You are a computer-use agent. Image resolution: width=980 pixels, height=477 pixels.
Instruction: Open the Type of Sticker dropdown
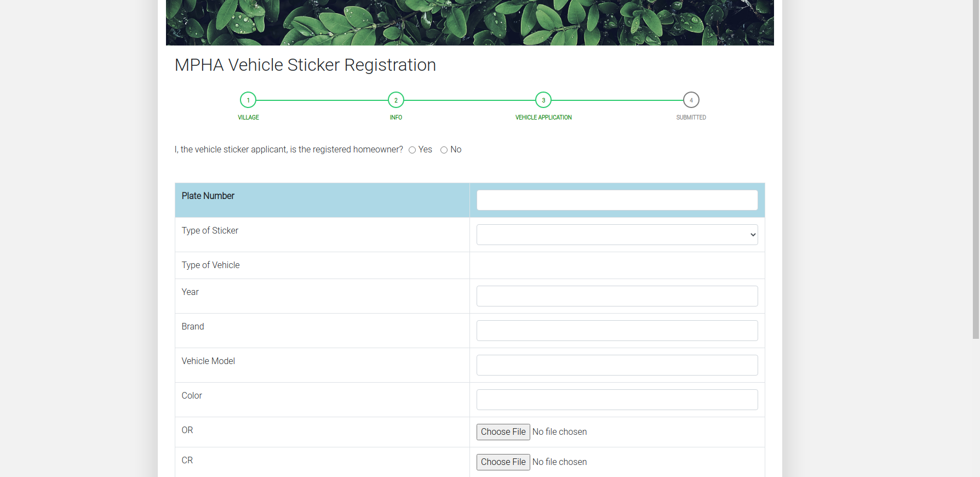[x=617, y=235]
